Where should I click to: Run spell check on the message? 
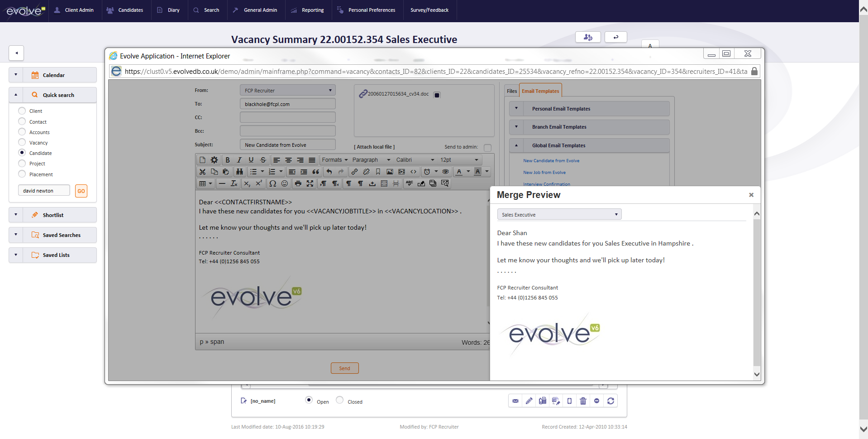[x=409, y=183]
